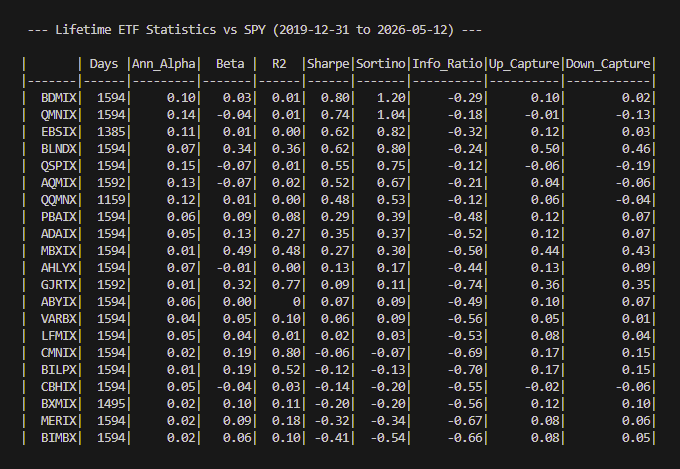Click PBAIX Info_Ratio value -0.48
680x469 pixels.
tap(465, 217)
